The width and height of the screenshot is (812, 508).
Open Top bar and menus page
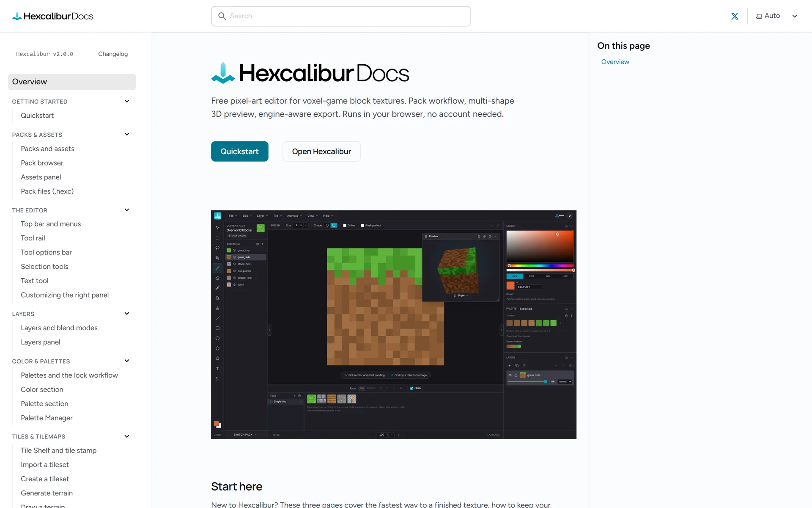click(51, 224)
